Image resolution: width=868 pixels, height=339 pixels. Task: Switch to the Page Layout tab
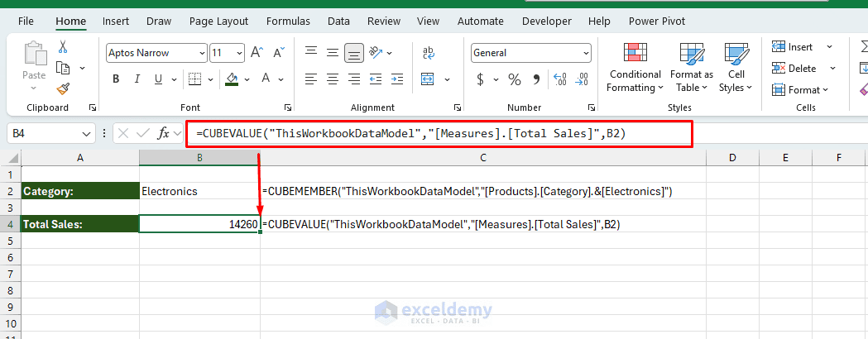(218, 21)
